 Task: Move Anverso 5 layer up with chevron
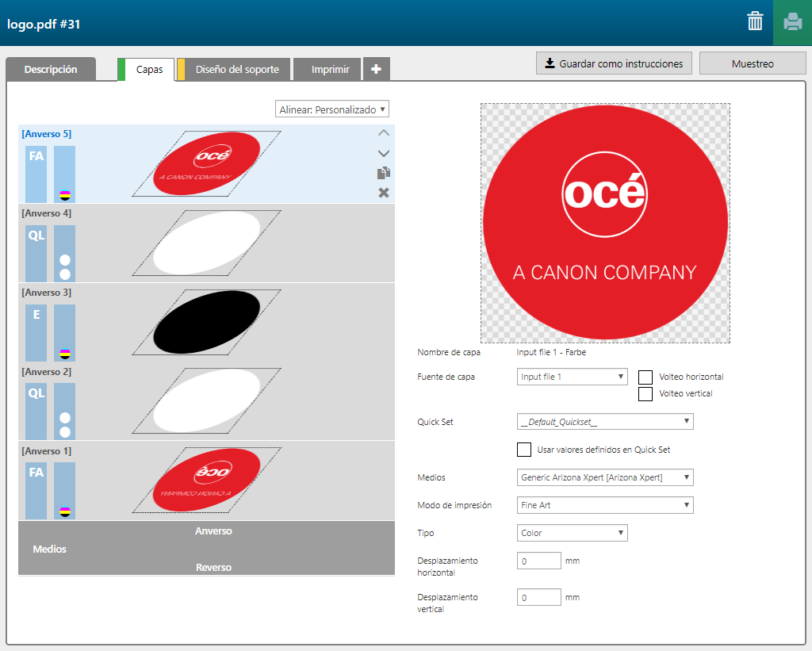pos(384,133)
